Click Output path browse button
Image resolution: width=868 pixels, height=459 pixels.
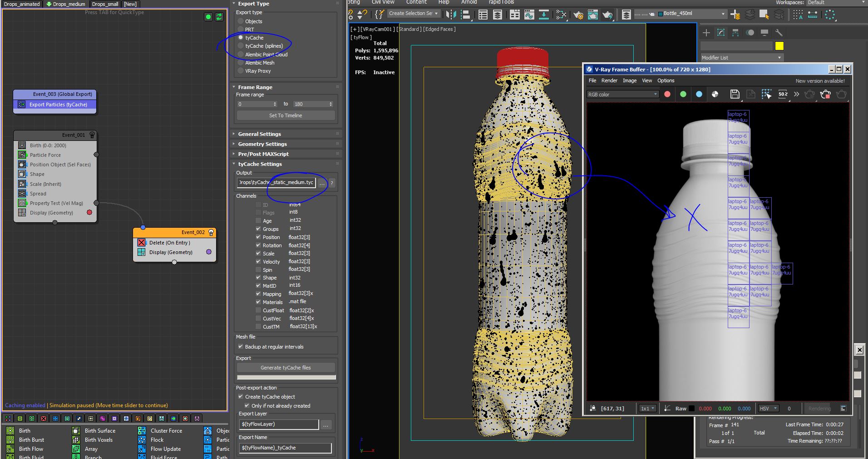(x=322, y=183)
